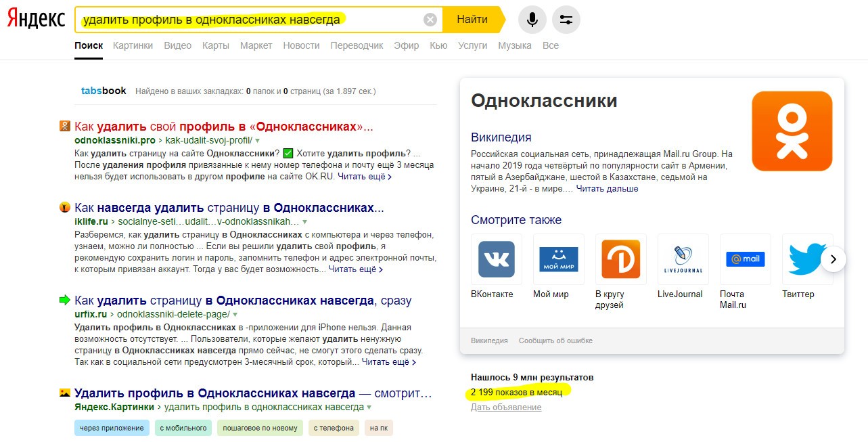Open the orange Odnoklassniki logo in the panel
The width and height of the screenshot is (868, 442).
coord(792,133)
